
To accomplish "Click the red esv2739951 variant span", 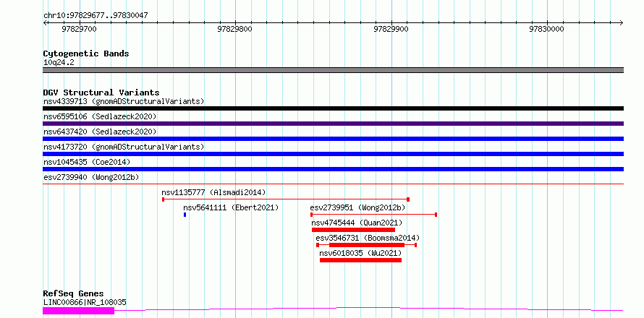I will (x=374, y=215).
